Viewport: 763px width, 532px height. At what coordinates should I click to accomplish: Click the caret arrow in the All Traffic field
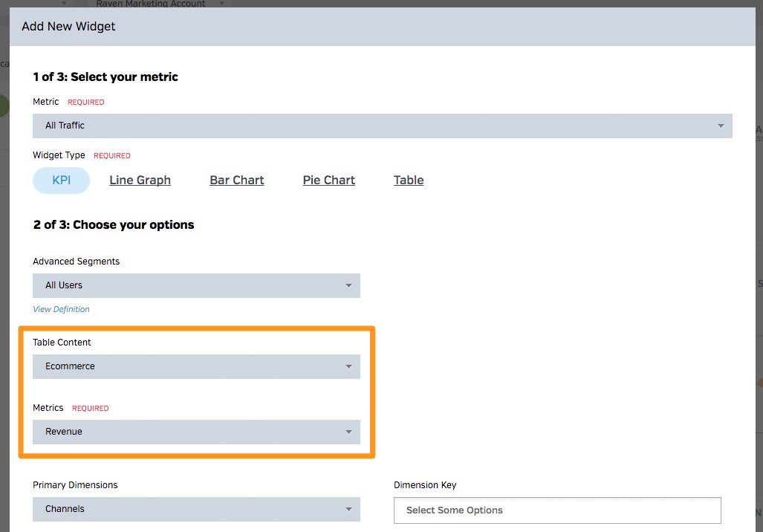tap(720, 126)
